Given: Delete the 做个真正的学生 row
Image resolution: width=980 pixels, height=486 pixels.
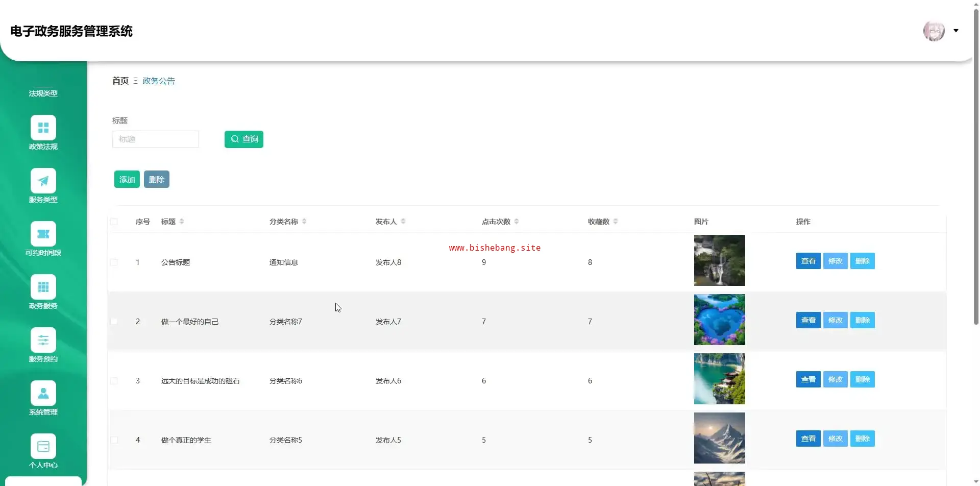Looking at the screenshot, I should point(863,439).
